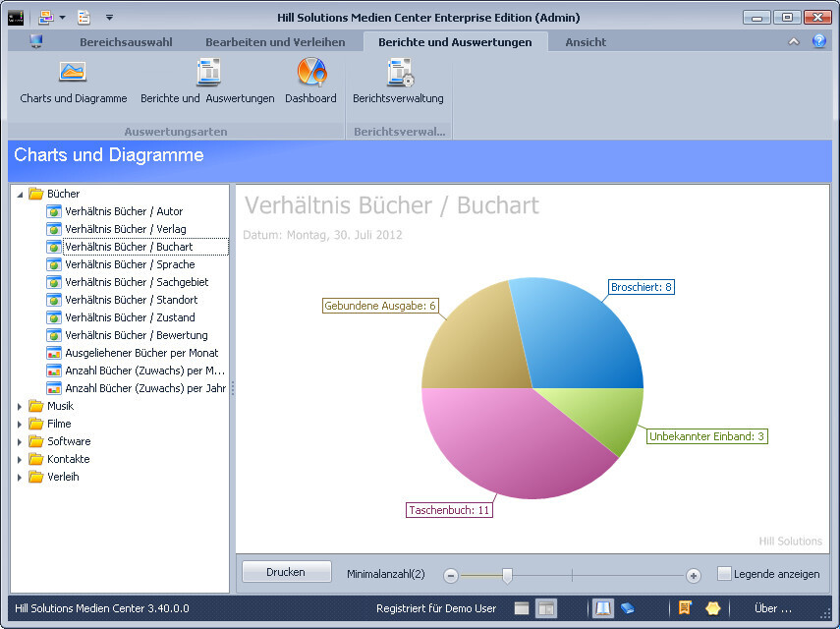Click the Drucken button
The width and height of the screenshot is (840, 629).
click(286, 572)
